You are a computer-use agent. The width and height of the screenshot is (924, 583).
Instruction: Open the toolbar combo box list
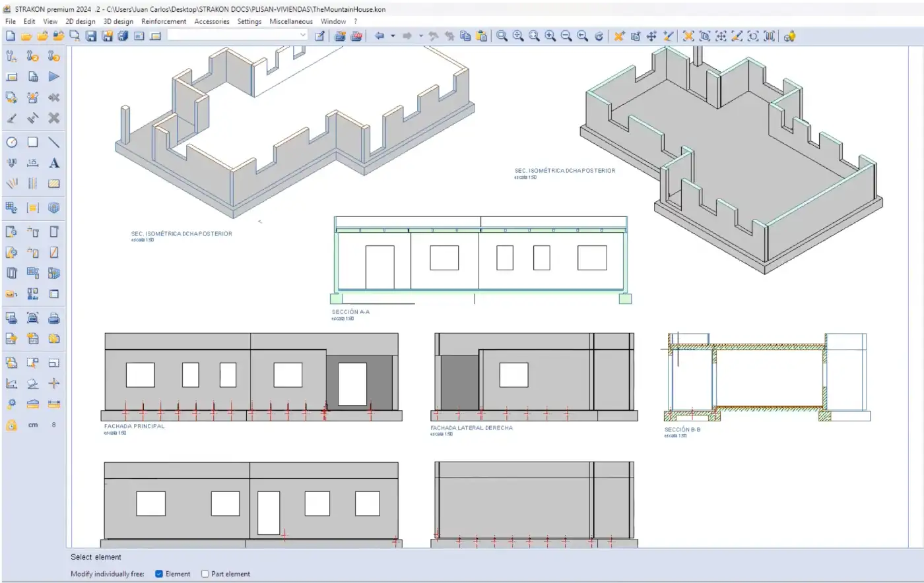coord(302,34)
